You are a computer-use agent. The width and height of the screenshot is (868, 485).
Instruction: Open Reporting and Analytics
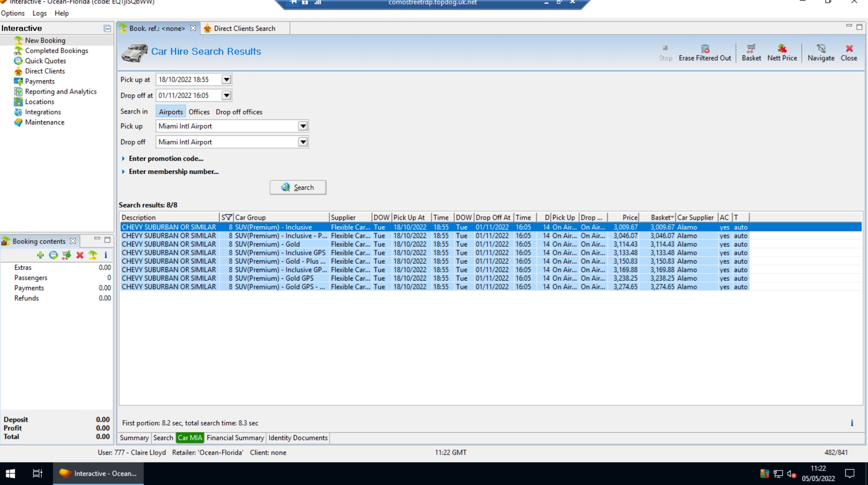pos(60,91)
